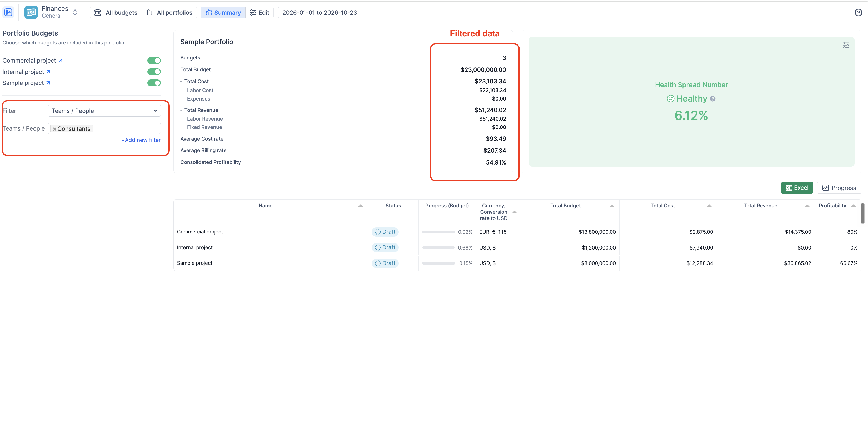Switch to the Summary view
868x428 pixels.
(x=223, y=12)
